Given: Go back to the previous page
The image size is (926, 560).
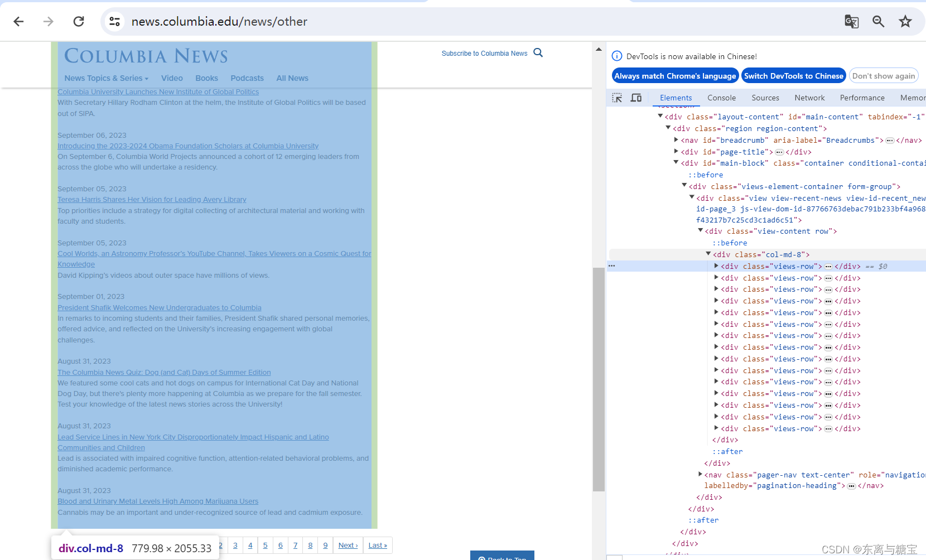Looking at the screenshot, I should pos(18,21).
